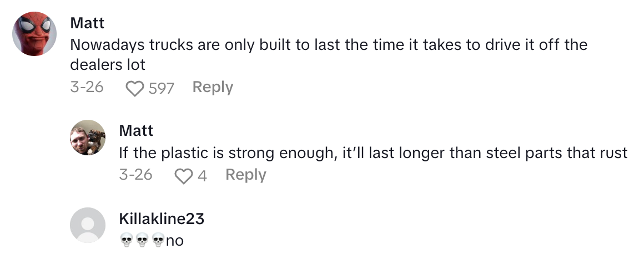Click middle skull emoji in Killakline23's comment
644x254 pixels.
(x=142, y=241)
